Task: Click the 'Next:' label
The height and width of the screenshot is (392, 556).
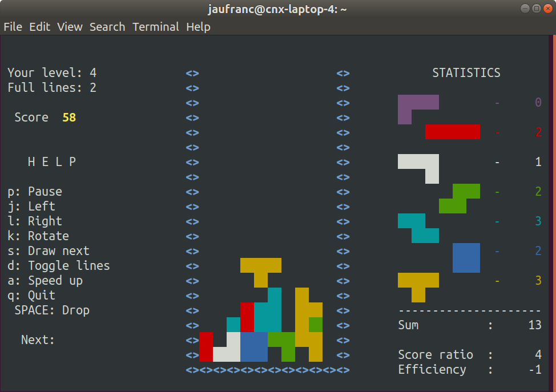Action: 38,340
